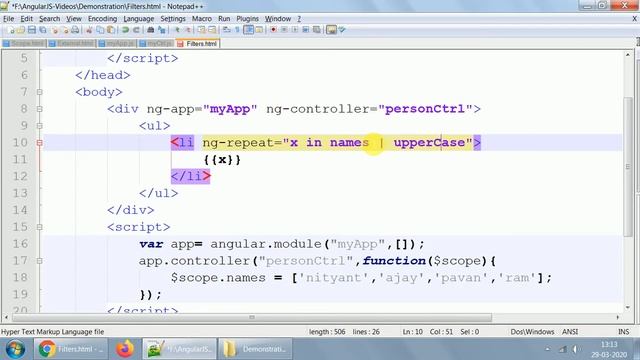
Task: Click the green Undo arrow icon
Action: [125, 30]
